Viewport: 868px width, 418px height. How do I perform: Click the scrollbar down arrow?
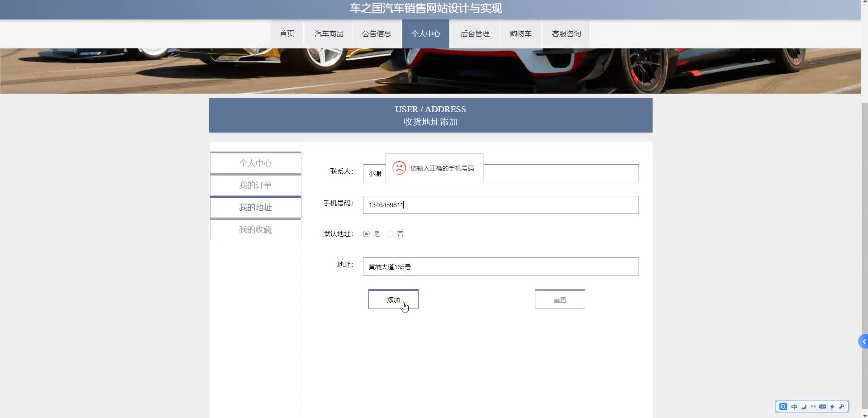click(x=865, y=415)
